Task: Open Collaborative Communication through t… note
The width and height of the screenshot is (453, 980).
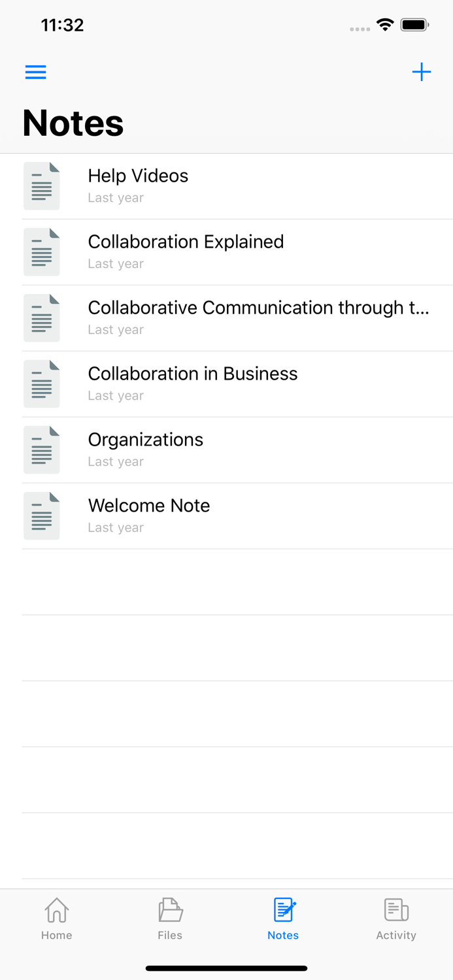Action: pos(258,308)
